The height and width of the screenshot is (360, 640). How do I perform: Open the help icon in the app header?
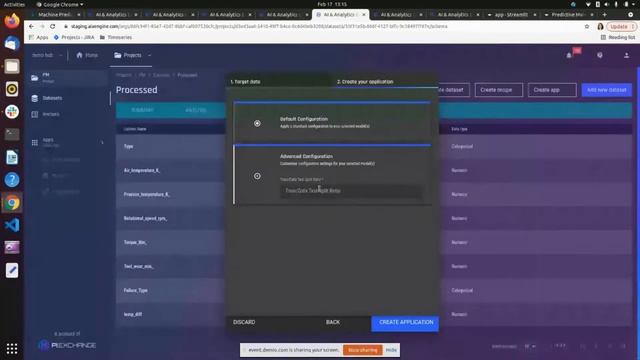(x=600, y=55)
